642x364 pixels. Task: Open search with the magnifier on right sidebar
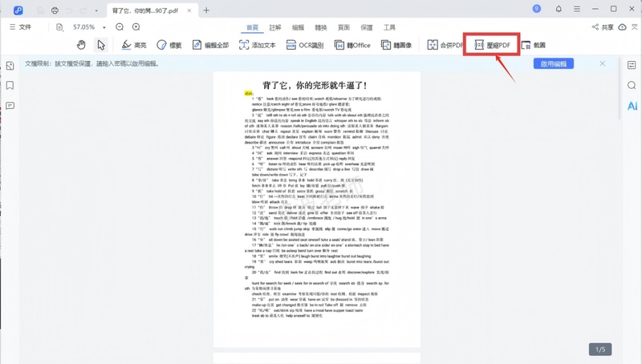[632, 85]
